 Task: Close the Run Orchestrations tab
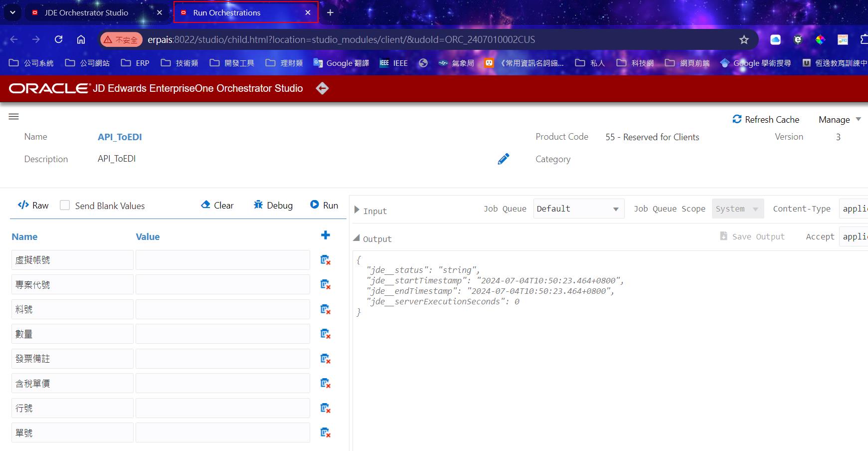point(308,12)
